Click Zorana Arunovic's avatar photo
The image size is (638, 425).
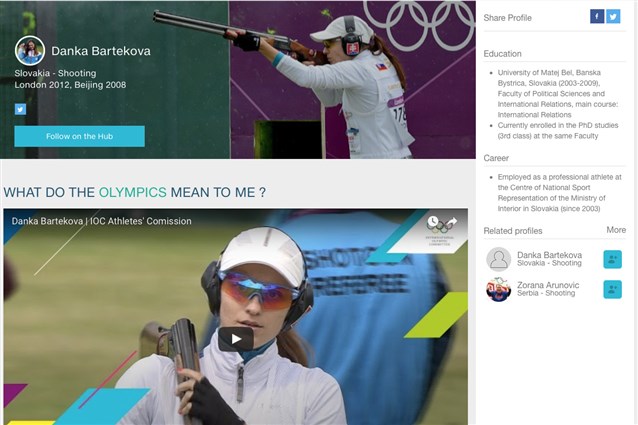(498, 289)
